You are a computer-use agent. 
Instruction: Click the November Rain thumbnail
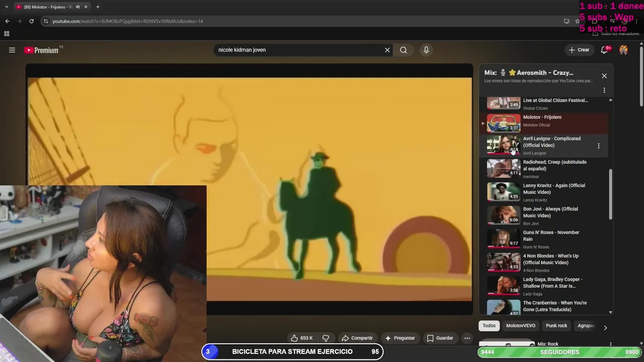point(504,239)
